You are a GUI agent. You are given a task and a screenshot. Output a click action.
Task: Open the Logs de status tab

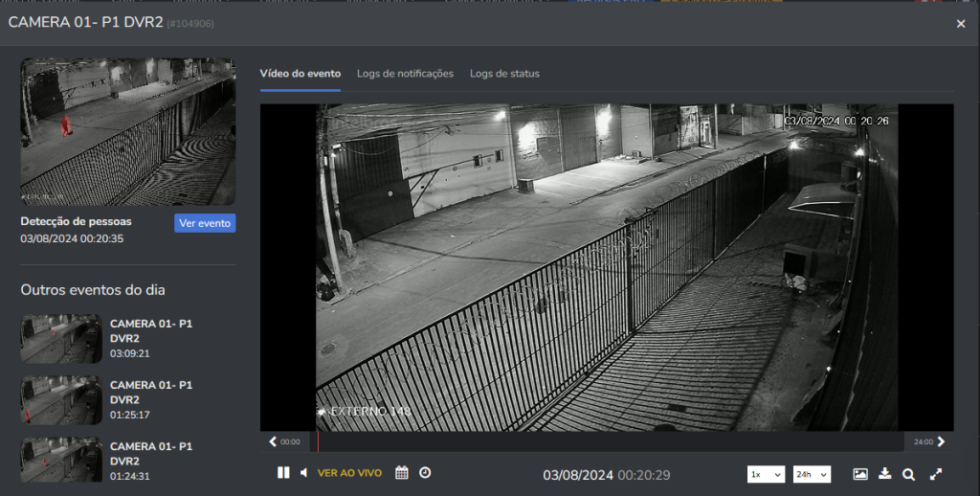pyautogui.click(x=504, y=74)
